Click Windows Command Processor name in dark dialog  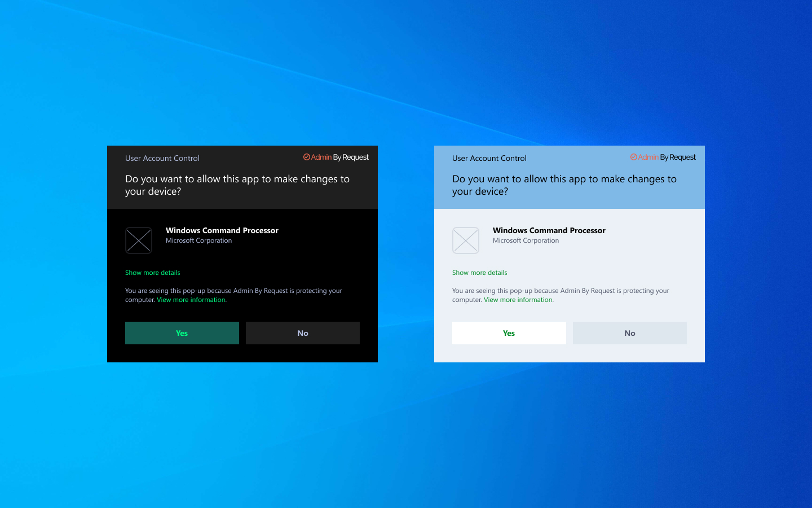pos(222,230)
